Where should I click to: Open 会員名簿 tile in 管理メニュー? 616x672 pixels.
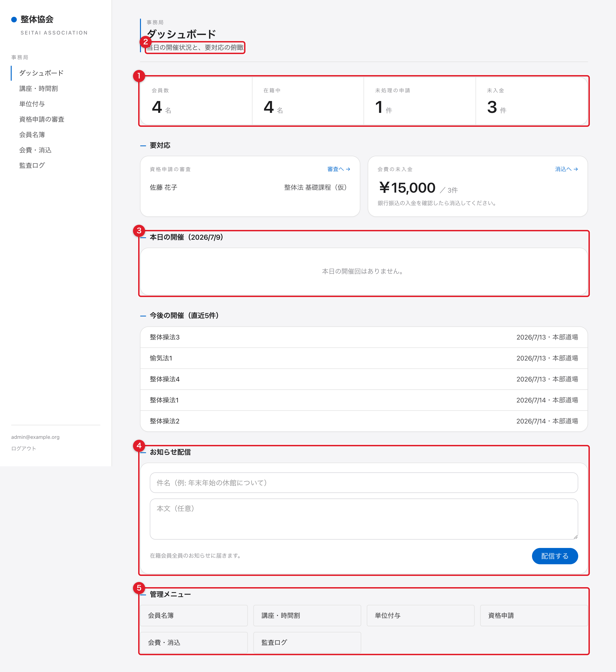tap(194, 615)
